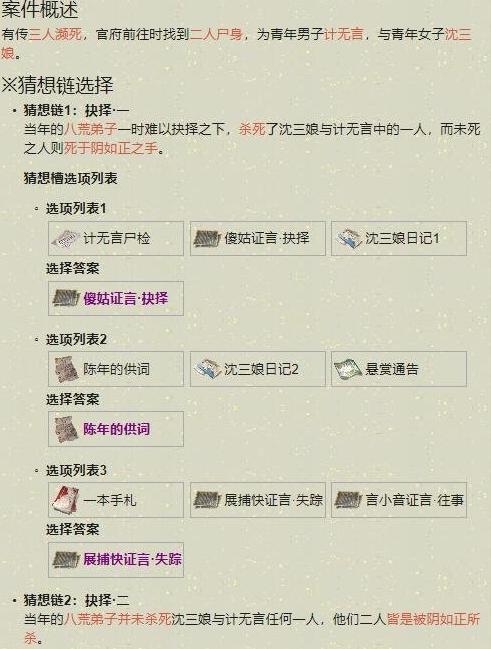The height and width of the screenshot is (649, 491).
Task: Open the 展捕快证言·失踪 option in list 3
Action: (x=258, y=500)
